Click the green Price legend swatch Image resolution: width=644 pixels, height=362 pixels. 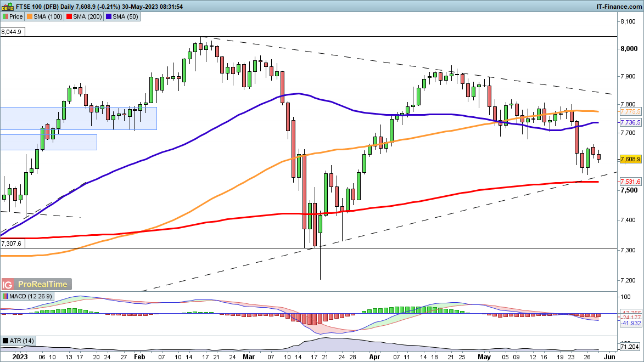click(5, 17)
